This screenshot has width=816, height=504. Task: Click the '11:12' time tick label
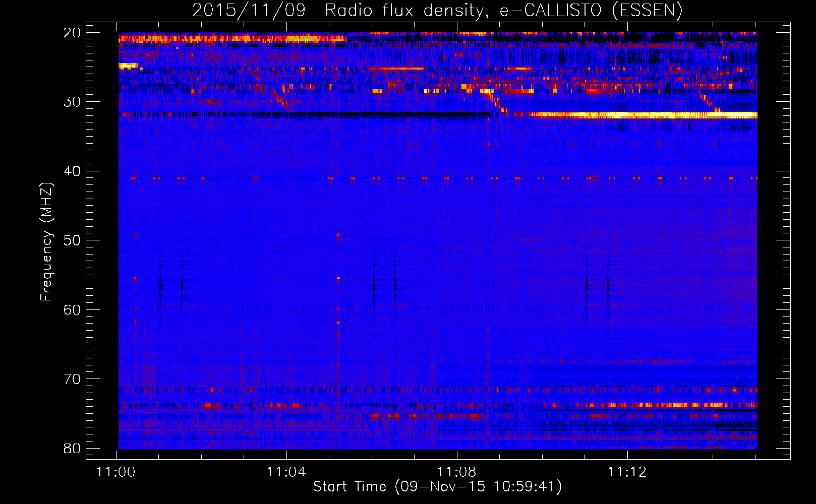[627, 472]
